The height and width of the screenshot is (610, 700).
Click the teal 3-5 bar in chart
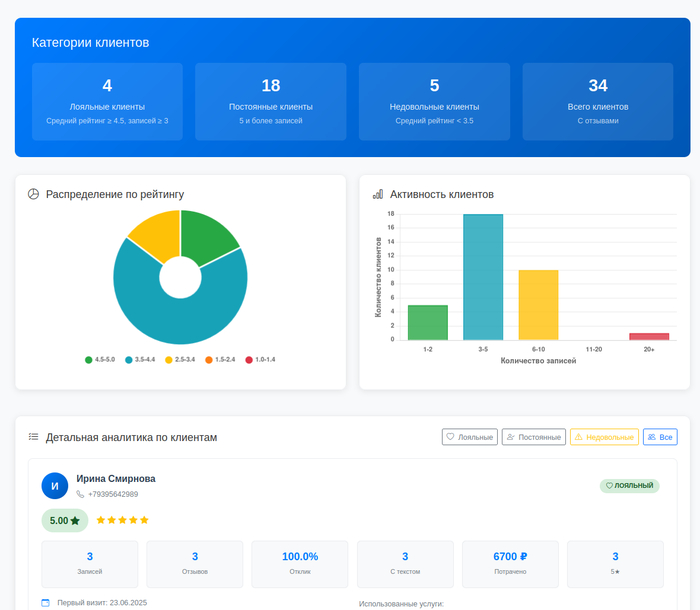pyautogui.click(x=483, y=277)
